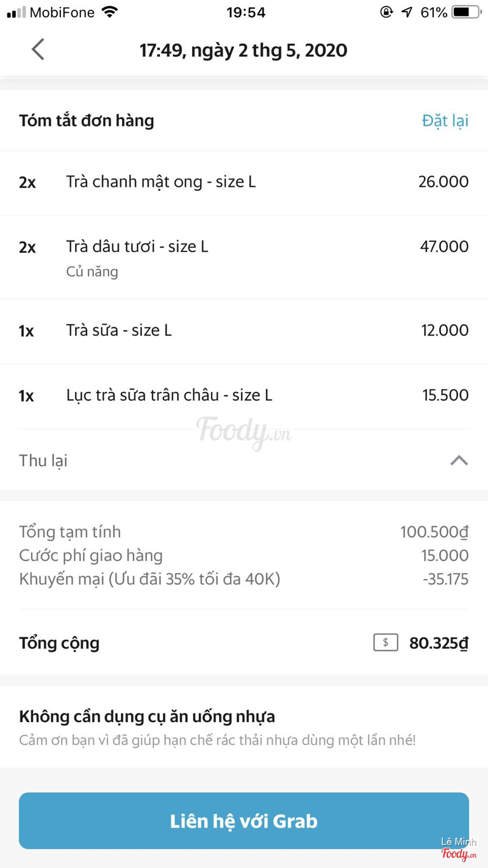Tap the Foody.vn logo in bottom corner

pyautogui.click(x=459, y=853)
